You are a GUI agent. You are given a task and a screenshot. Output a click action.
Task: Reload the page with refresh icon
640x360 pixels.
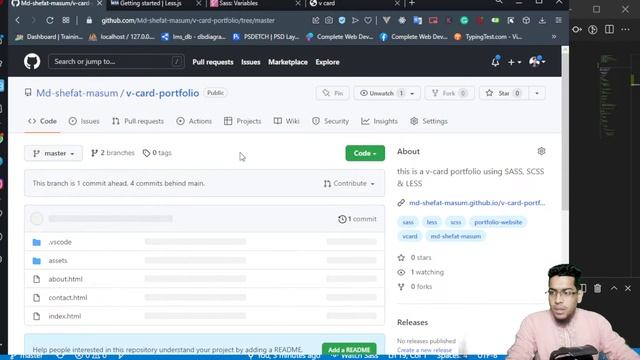(x=50, y=20)
